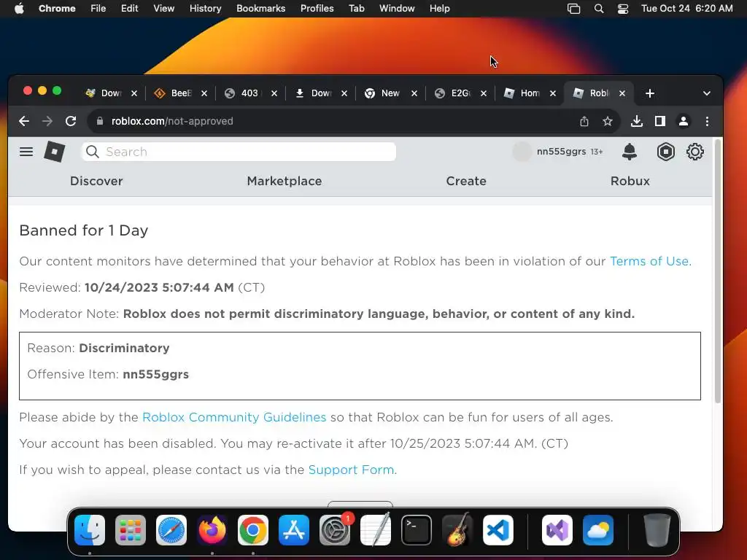Launch Firefox from the Dock
Image resolution: width=747 pixels, height=560 pixels.
click(212, 530)
